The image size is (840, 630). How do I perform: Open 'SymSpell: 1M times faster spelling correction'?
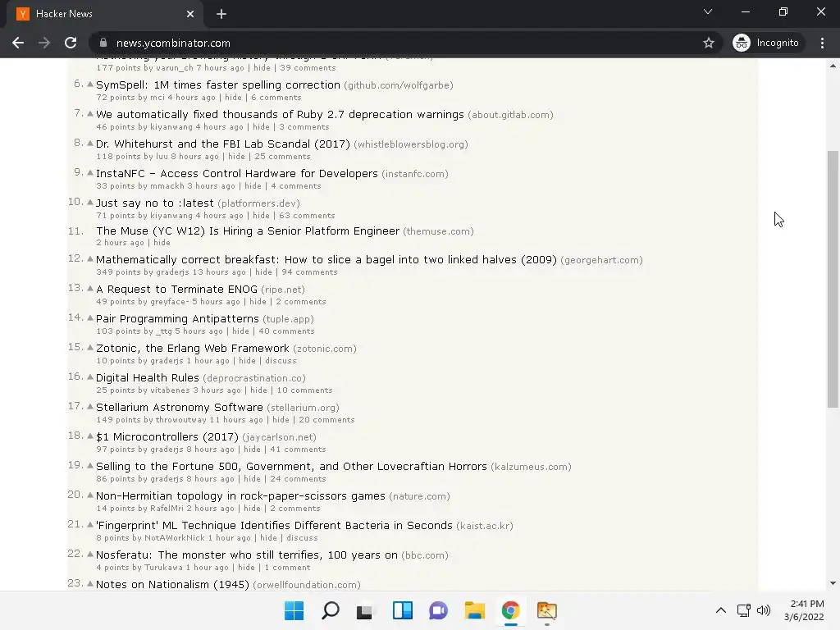(218, 84)
